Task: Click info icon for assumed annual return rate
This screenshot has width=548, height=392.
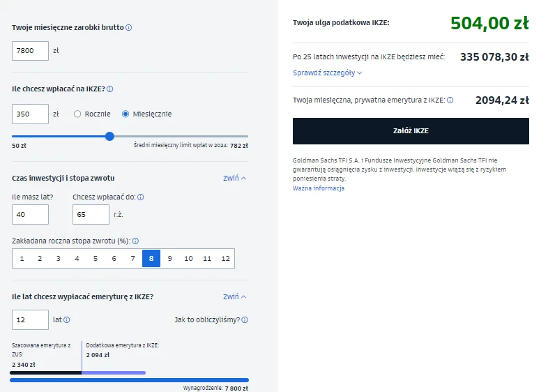Action: pos(135,241)
